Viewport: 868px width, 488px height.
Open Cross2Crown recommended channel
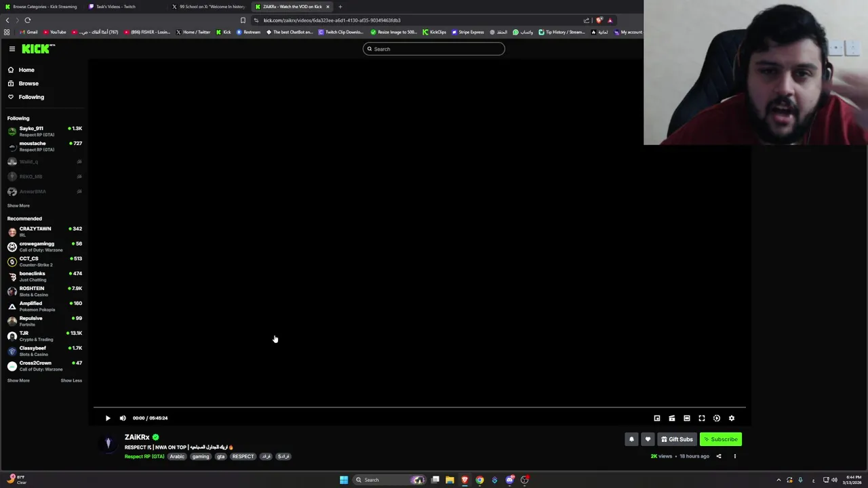click(x=44, y=366)
